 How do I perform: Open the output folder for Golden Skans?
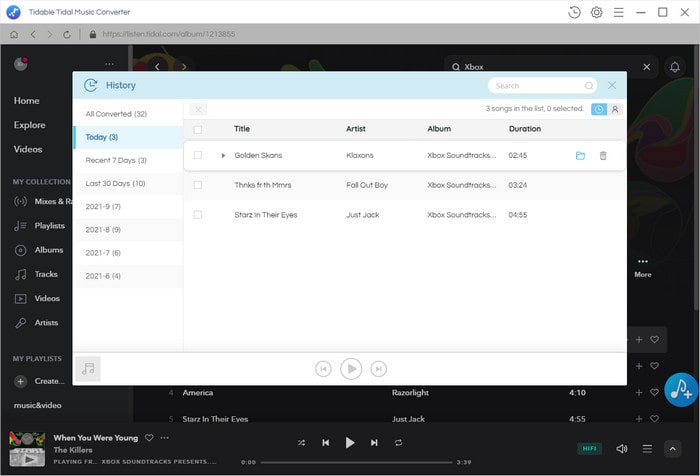(x=580, y=155)
